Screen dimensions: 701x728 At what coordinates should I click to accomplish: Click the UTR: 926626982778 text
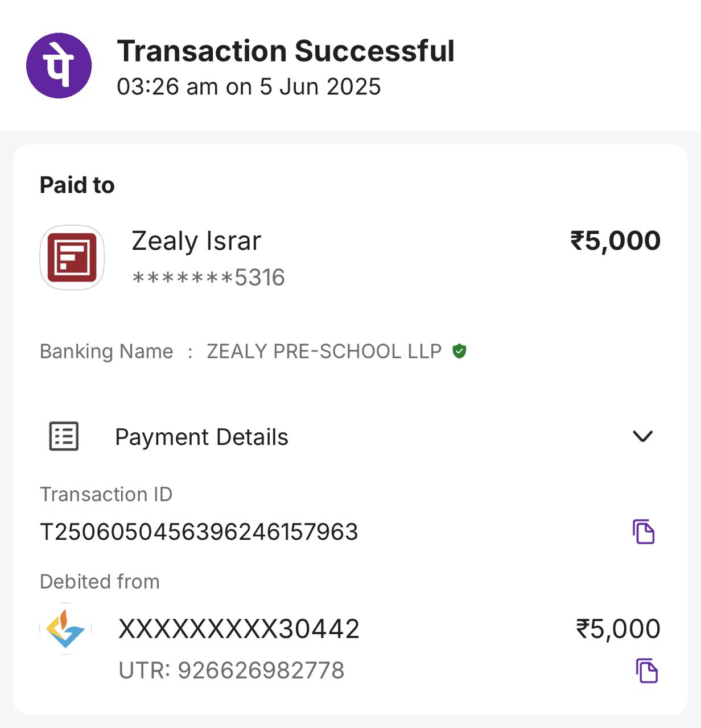pos(232,671)
